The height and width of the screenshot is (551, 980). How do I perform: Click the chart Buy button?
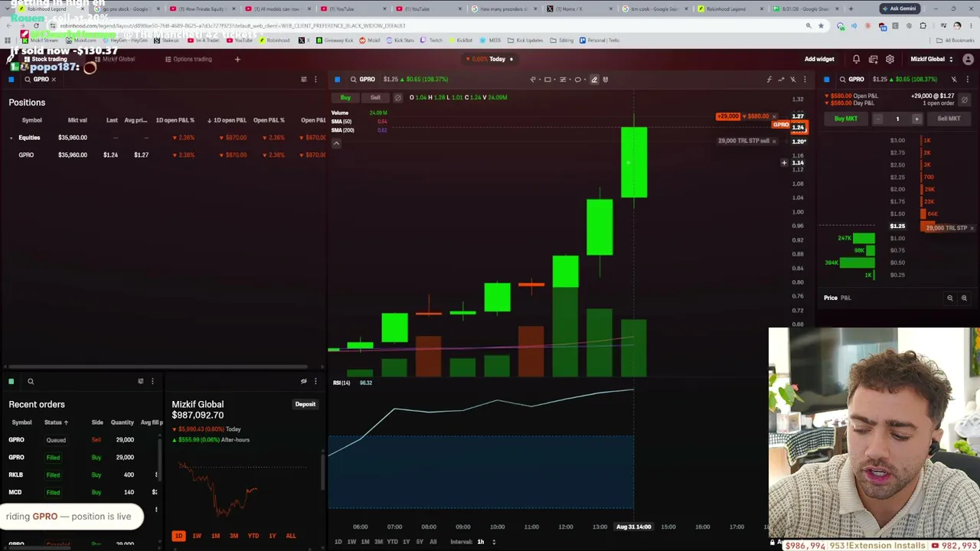pyautogui.click(x=345, y=97)
